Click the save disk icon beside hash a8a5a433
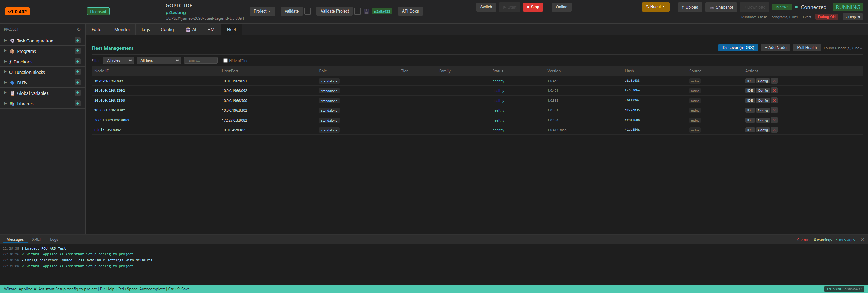Screen dimensions: 868x293 tap(366, 12)
